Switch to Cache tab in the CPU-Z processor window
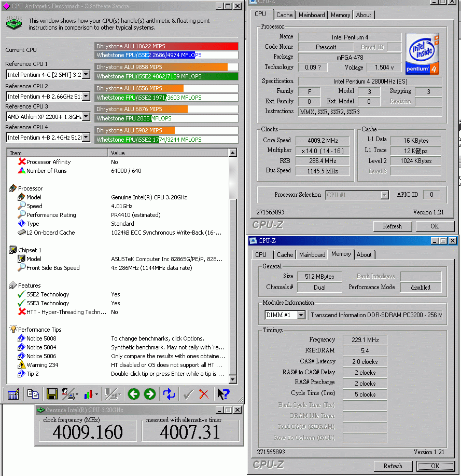This screenshot has height=476, width=461. (284, 15)
